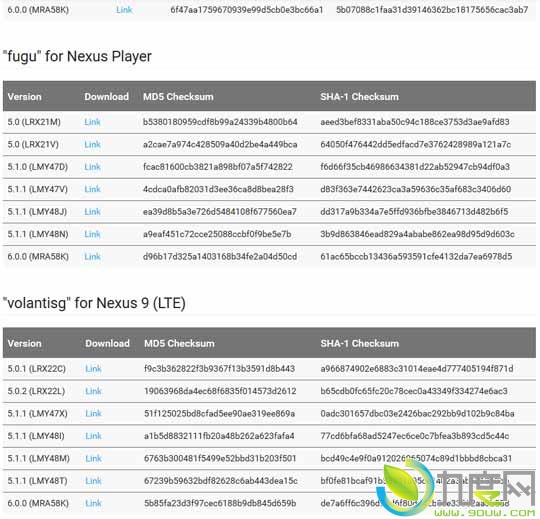
Task: Click download link for volantisg 5.1.1 (LMY48I)
Action: pos(93,436)
